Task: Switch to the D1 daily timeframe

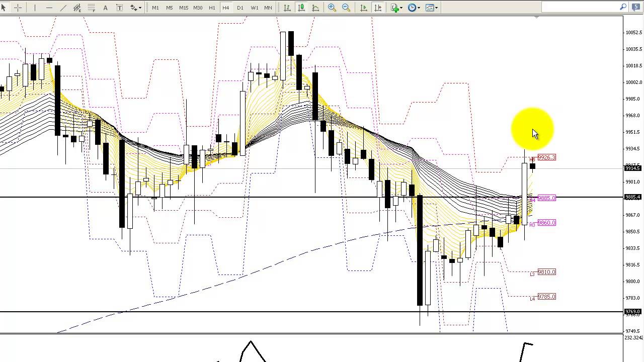Action: tap(240, 8)
